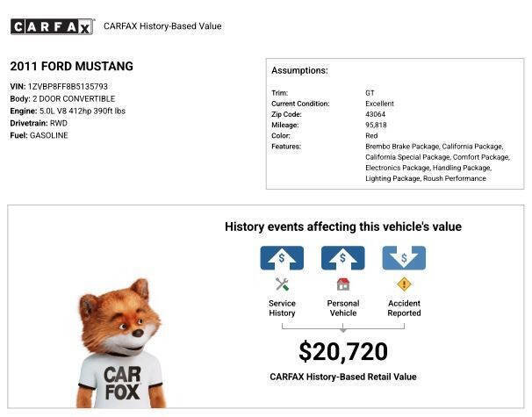Click the Personal Vehicle up-arrow value icon

[342, 258]
